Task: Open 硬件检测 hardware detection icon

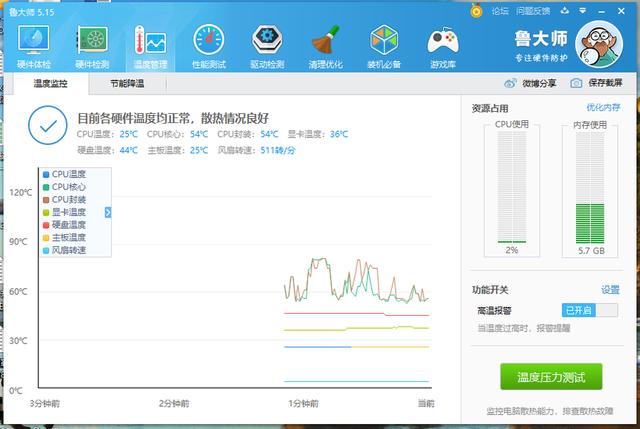Action: tap(92, 40)
